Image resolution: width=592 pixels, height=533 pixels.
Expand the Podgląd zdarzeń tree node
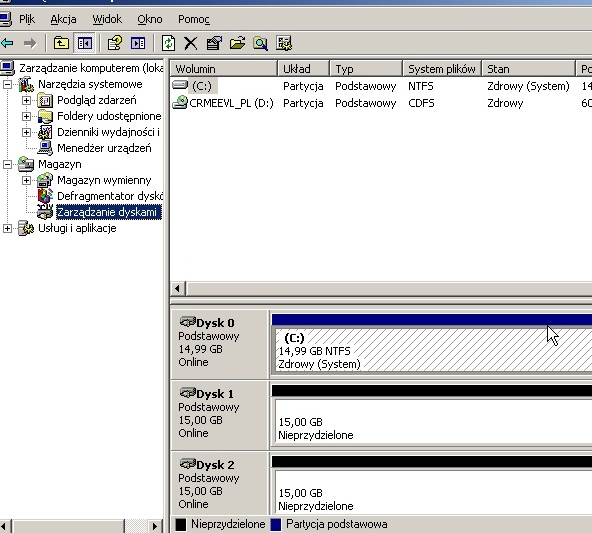26,100
